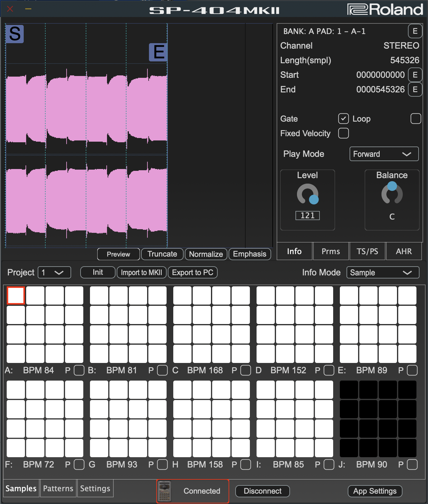The height and width of the screenshot is (504, 428).
Task: Check the P box for bank F
Action: [79, 464]
